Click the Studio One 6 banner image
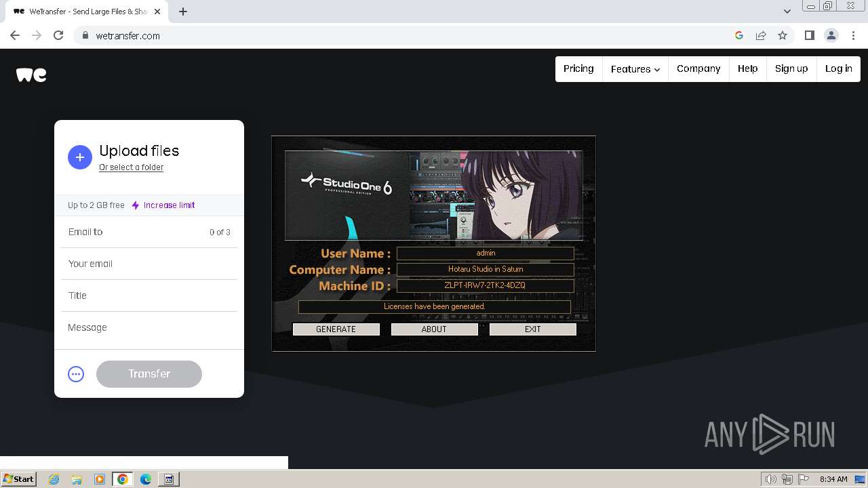Image resolution: width=868 pixels, height=488 pixels. pyautogui.click(x=434, y=195)
